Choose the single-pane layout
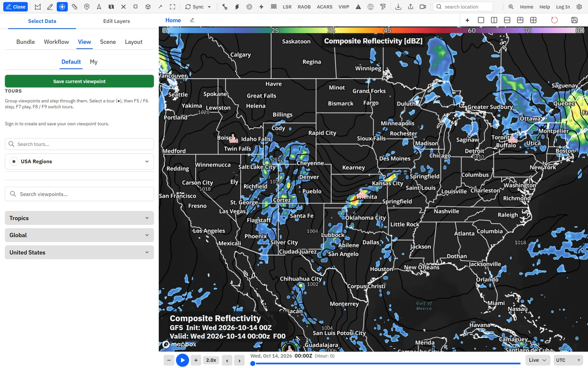The width and height of the screenshot is (588, 368). point(481,20)
